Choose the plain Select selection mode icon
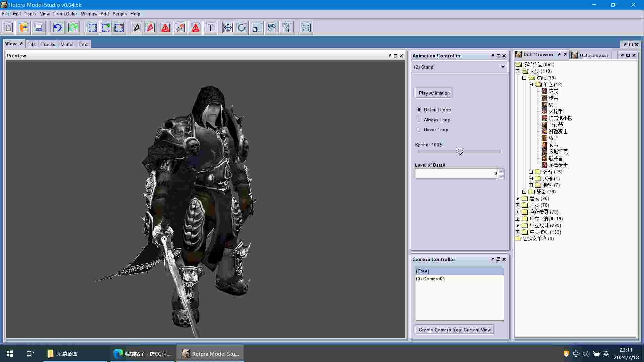The width and height of the screenshot is (644, 362). (x=92, y=27)
